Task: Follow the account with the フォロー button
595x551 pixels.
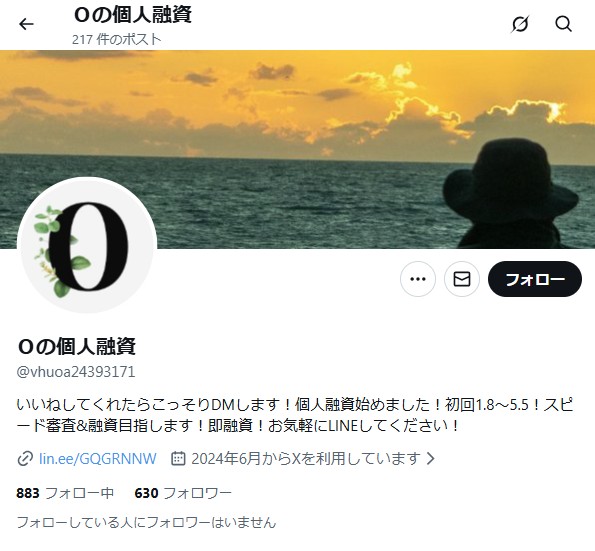Action: pos(535,279)
